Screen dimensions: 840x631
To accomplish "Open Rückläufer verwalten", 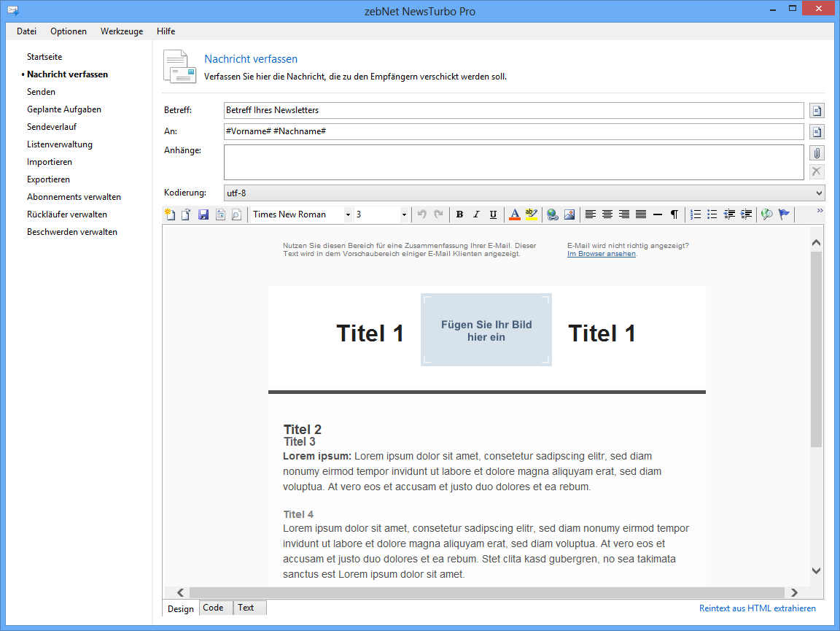I will [x=67, y=214].
